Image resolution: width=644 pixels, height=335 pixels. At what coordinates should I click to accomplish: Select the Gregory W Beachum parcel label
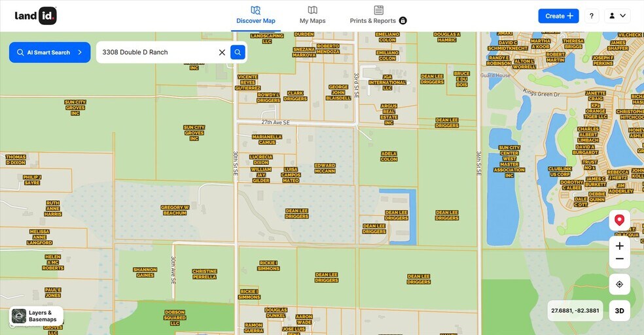click(175, 210)
